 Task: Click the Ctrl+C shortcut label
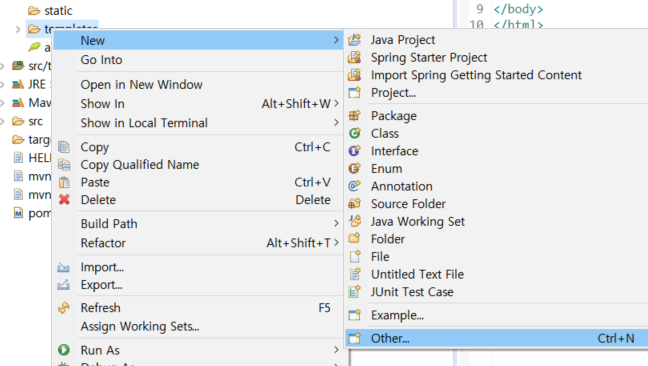tap(312, 147)
